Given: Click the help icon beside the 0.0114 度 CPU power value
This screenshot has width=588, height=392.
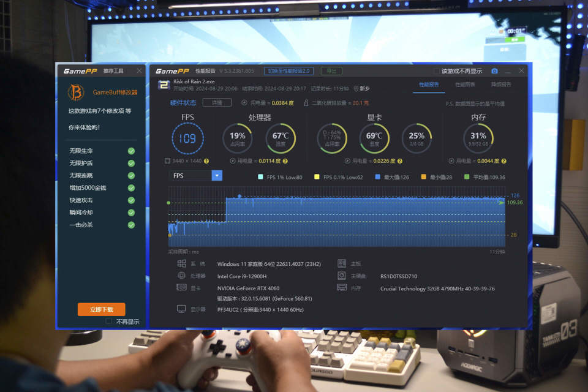Looking at the screenshot, I should tap(285, 161).
